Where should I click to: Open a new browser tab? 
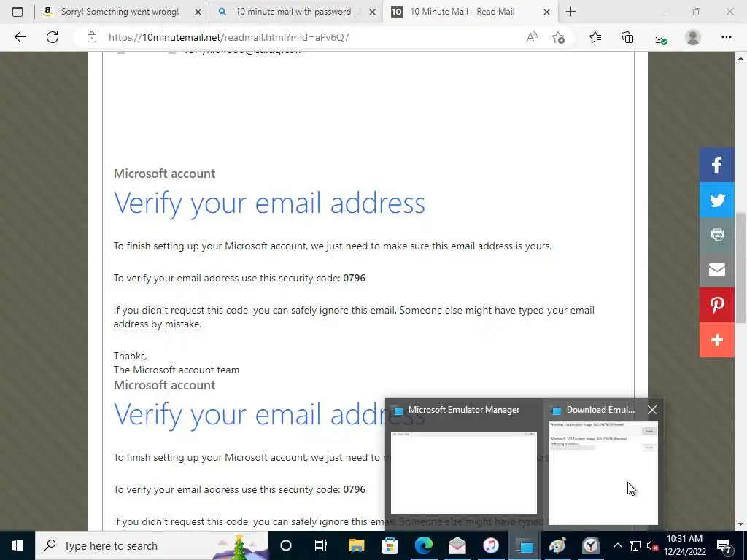click(x=570, y=12)
